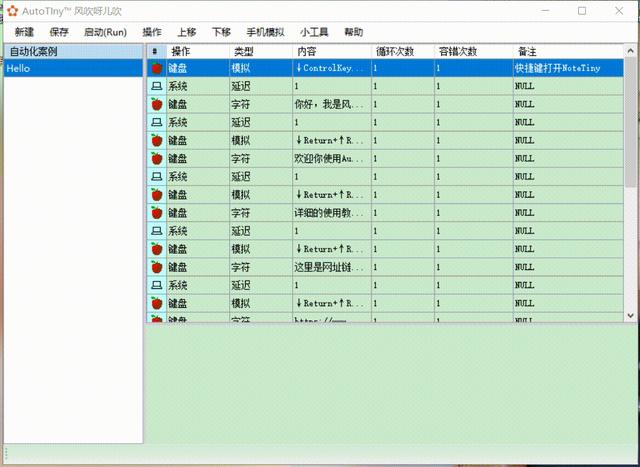Select the 详细的使用教... content cell
The image size is (640, 467).
tap(332, 213)
